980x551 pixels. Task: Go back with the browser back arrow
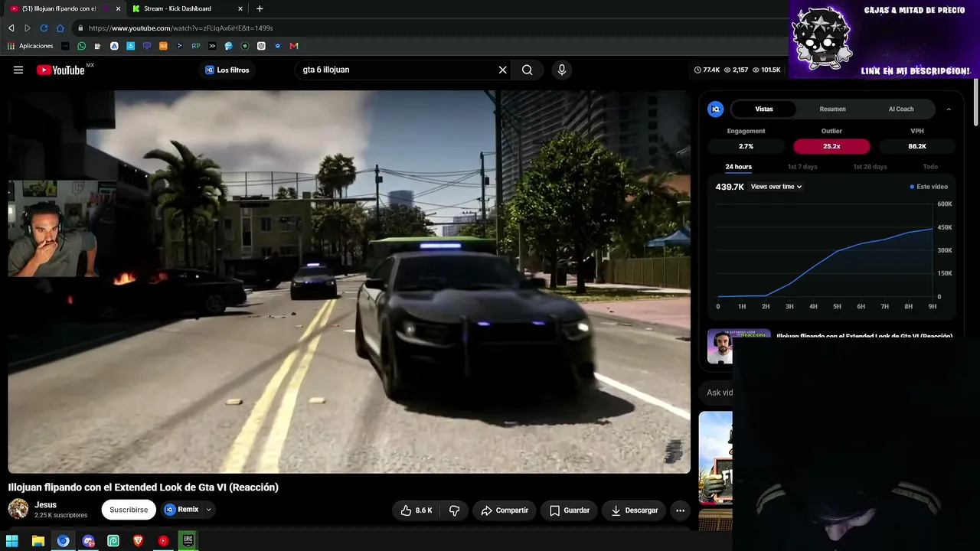click(x=11, y=28)
